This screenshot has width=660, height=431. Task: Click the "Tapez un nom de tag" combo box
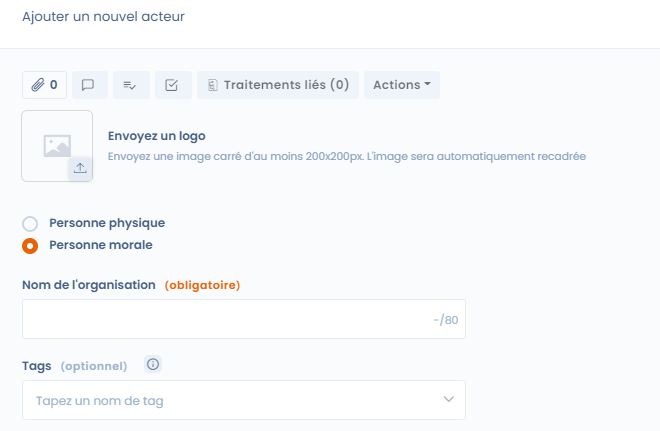pos(230,400)
